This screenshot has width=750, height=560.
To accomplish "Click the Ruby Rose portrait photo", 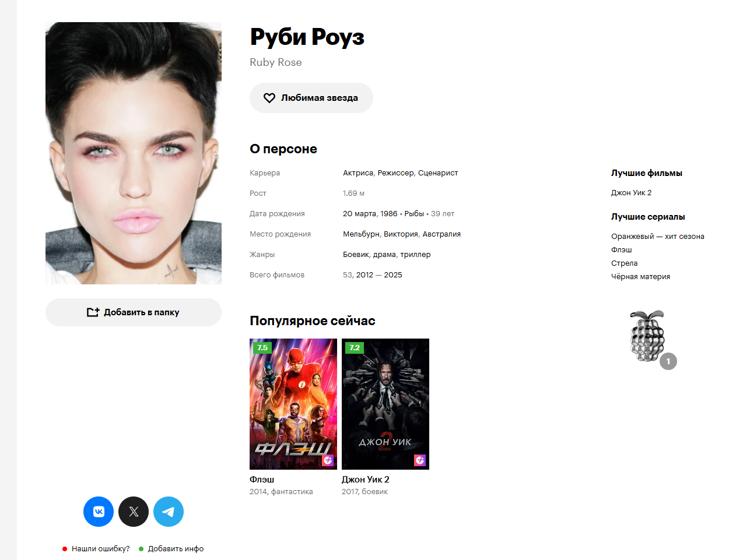I will [x=134, y=153].
